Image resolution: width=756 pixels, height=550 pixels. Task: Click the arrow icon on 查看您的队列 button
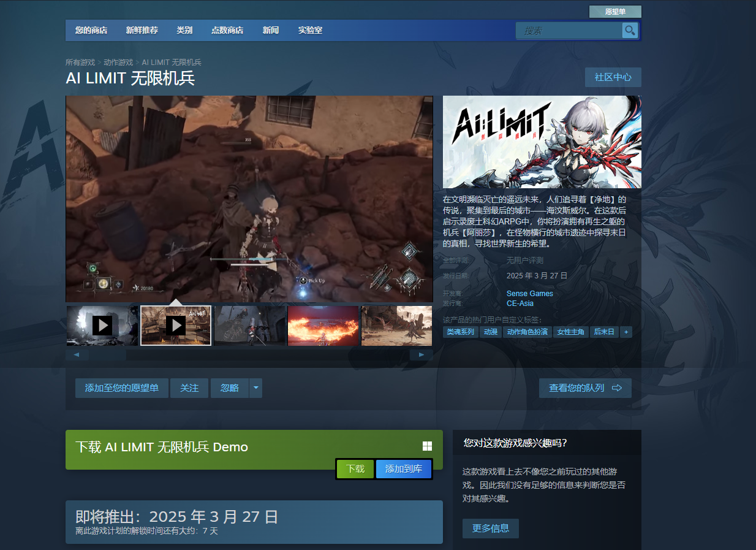(x=616, y=388)
